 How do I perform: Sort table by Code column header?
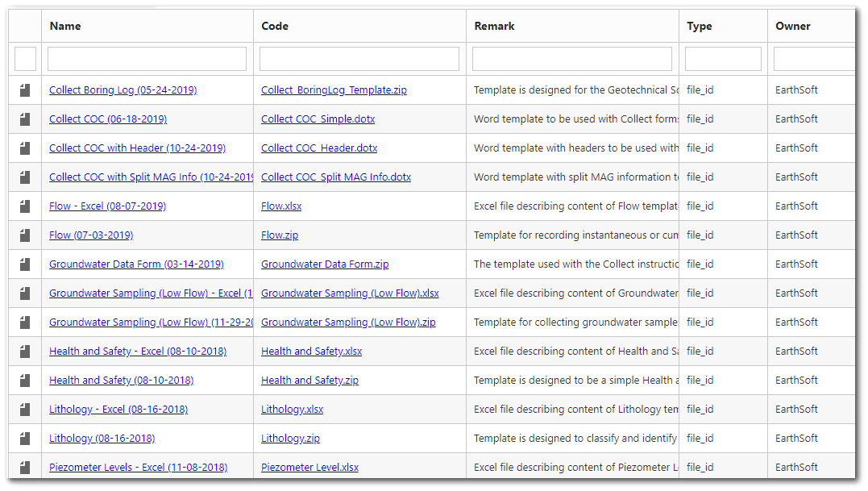pos(275,26)
